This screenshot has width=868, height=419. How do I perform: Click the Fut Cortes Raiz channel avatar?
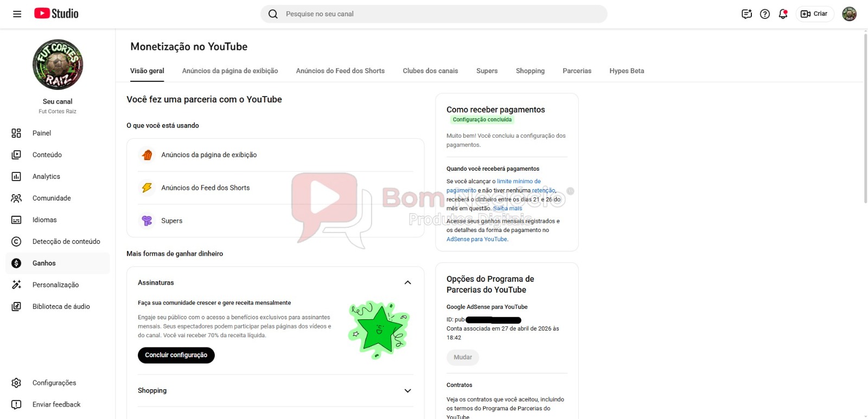point(58,65)
